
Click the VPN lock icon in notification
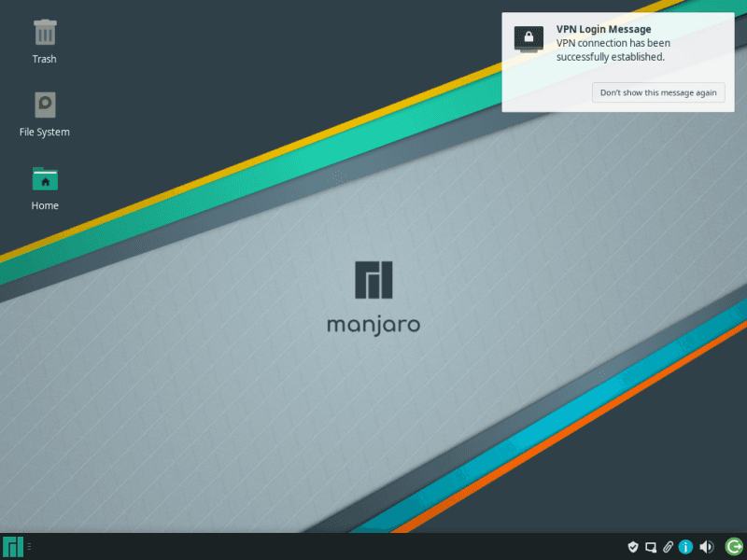529,38
